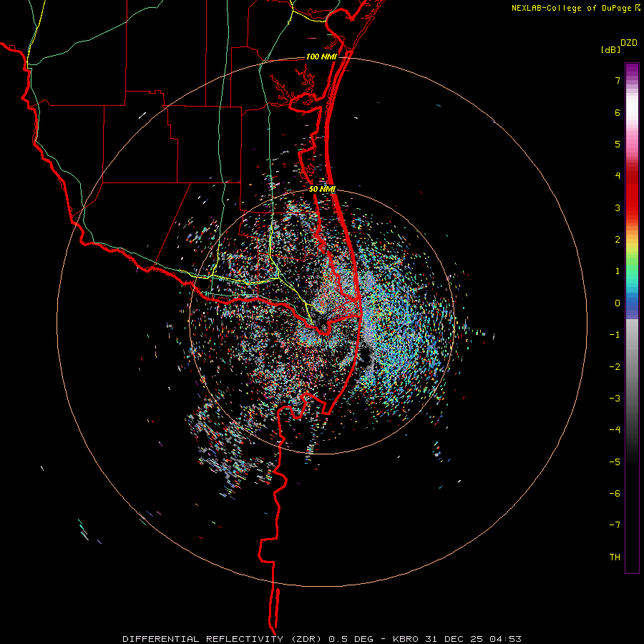Select the DZD legend title
644x644 pixels.
click(x=629, y=43)
